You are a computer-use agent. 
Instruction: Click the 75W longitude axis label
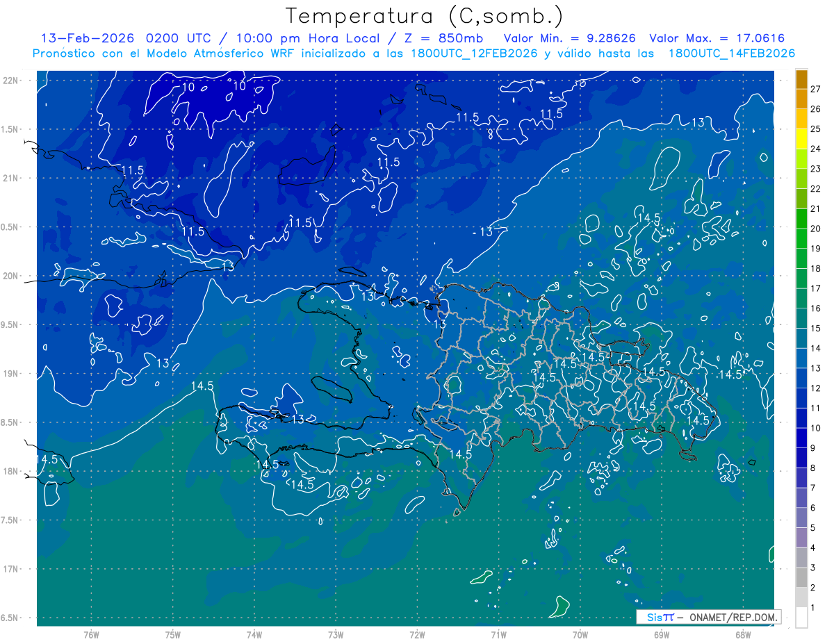pyautogui.click(x=173, y=634)
